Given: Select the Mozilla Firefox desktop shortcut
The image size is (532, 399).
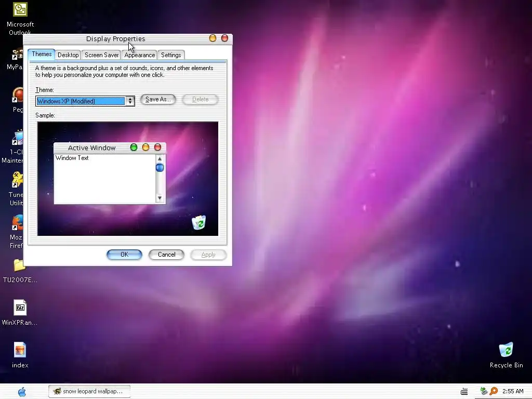Looking at the screenshot, I should click(18, 223).
